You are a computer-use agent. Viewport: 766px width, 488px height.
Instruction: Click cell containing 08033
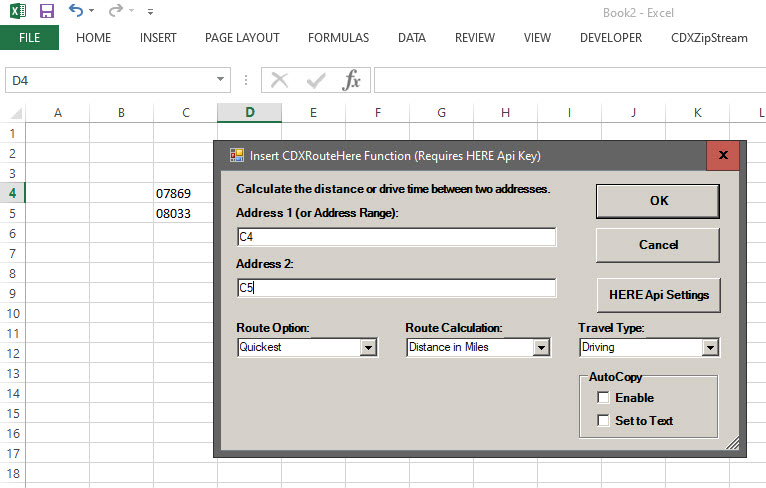(x=186, y=213)
